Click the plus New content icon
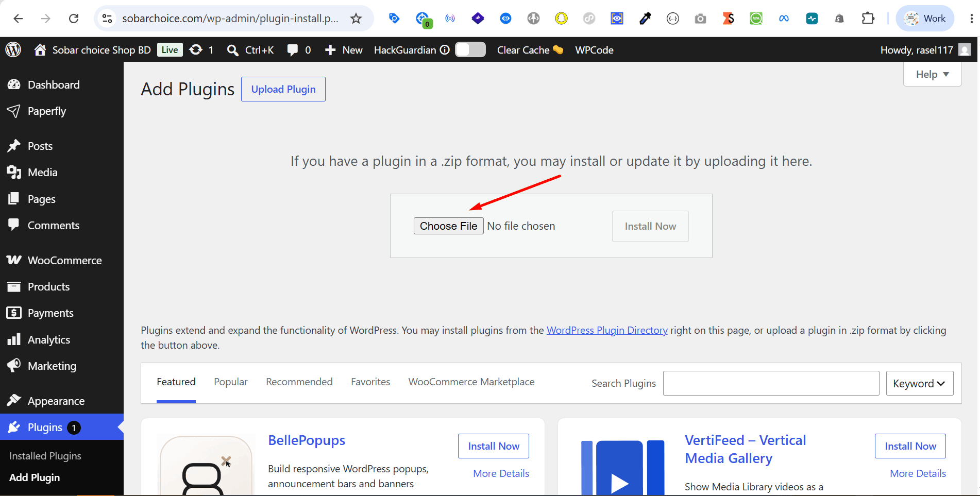The height and width of the screenshot is (496, 980). (x=330, y=50)
